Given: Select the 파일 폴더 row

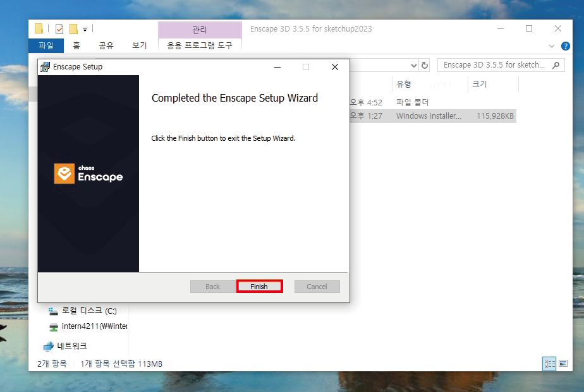Looking at the screenshot, I should 432,102.
